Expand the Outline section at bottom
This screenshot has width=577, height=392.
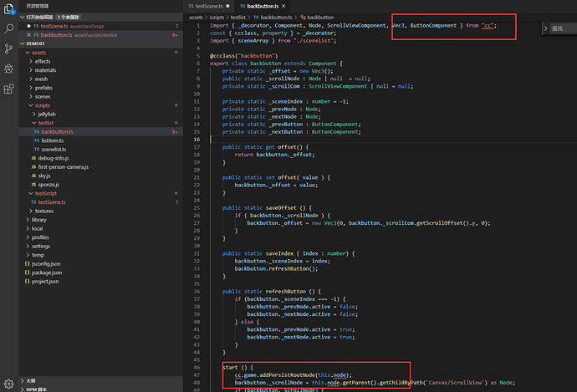coord(30,379)
